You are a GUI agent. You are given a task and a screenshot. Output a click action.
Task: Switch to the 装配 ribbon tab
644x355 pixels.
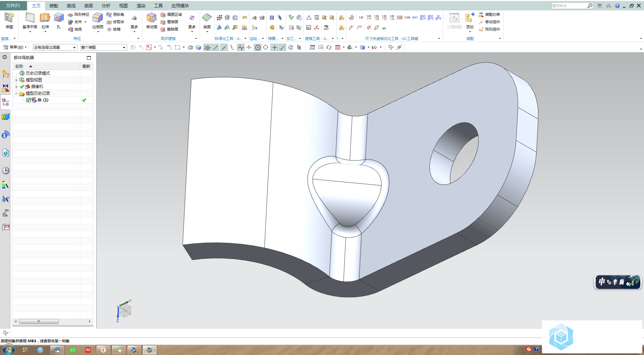click(x=53, y=6)
